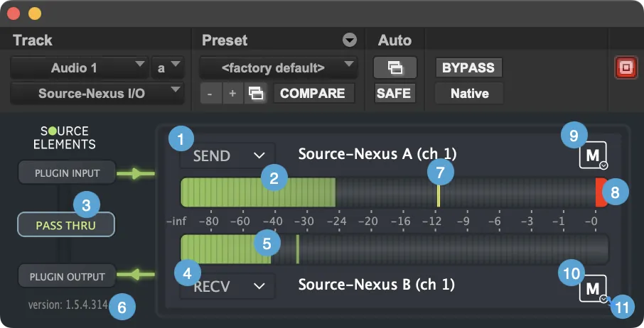The width and height of the screenshot is (644, 328).
Task: Enable automation SAFE mode
Action: click(394, 94)
